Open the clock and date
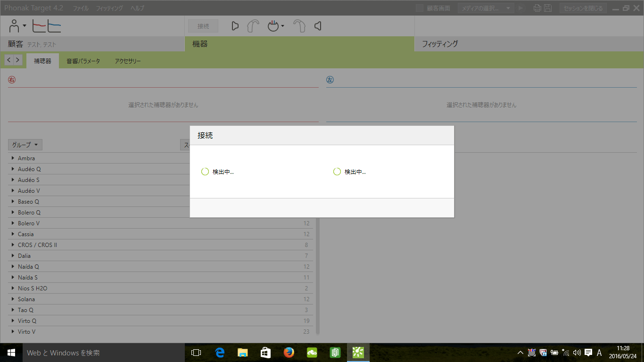The height and width of the screenshot is (362, 644). [623, 353]
